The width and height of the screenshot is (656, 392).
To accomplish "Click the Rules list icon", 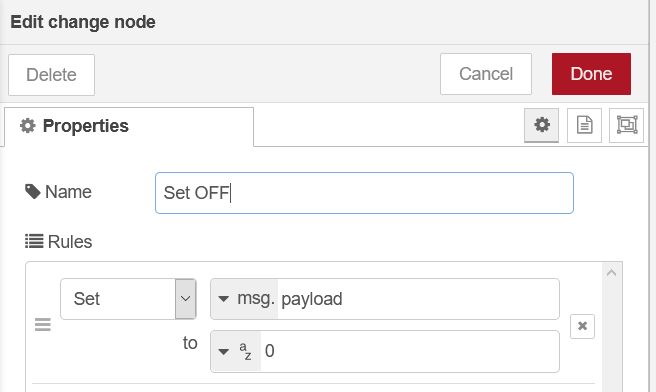I will (x=34, y=241).
